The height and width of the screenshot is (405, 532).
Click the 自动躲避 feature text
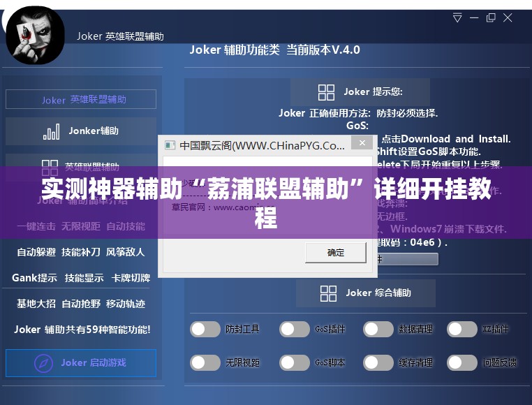pos(36,252)
